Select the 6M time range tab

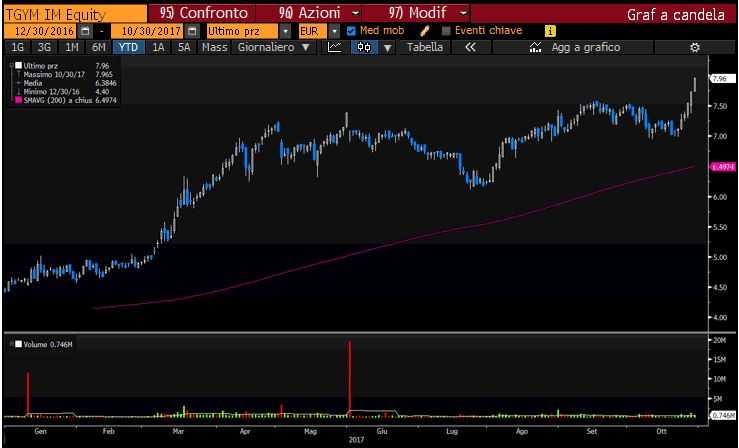click(x=99, y=47)
